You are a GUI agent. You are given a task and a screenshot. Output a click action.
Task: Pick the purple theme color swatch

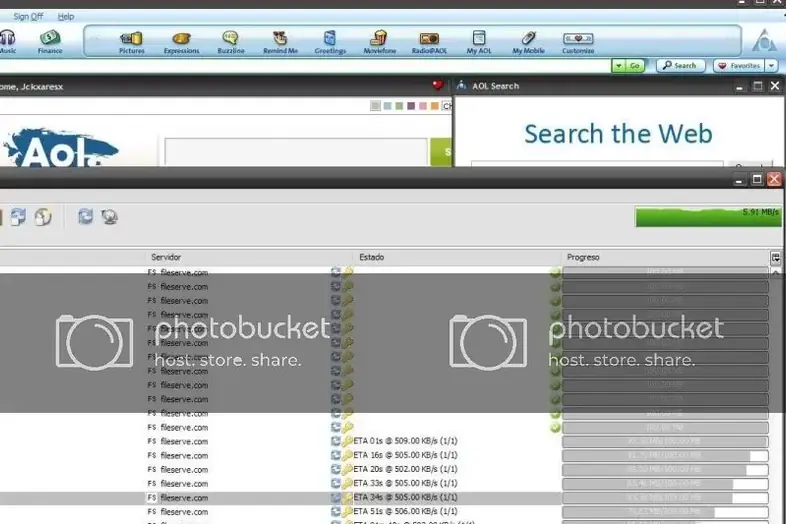[411, 106]
